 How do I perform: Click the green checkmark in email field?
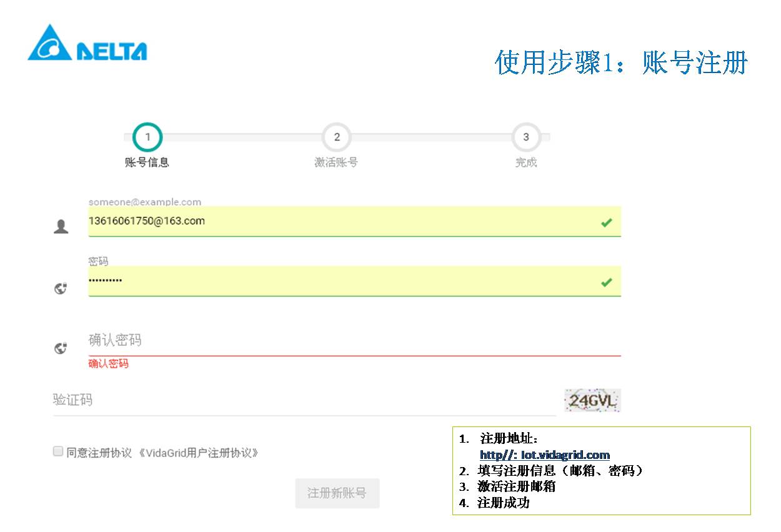tap(605, 222)
